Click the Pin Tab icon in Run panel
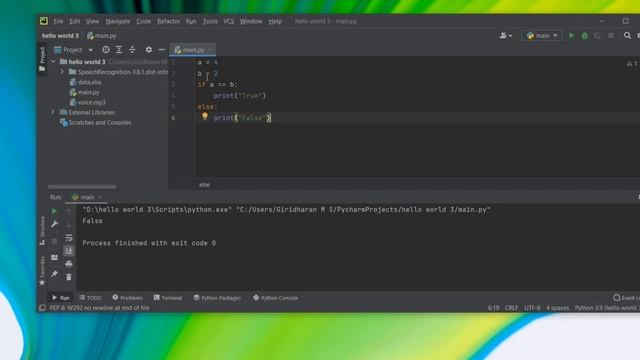This screenshot has width=640, height=360. [x=54, y=274]
